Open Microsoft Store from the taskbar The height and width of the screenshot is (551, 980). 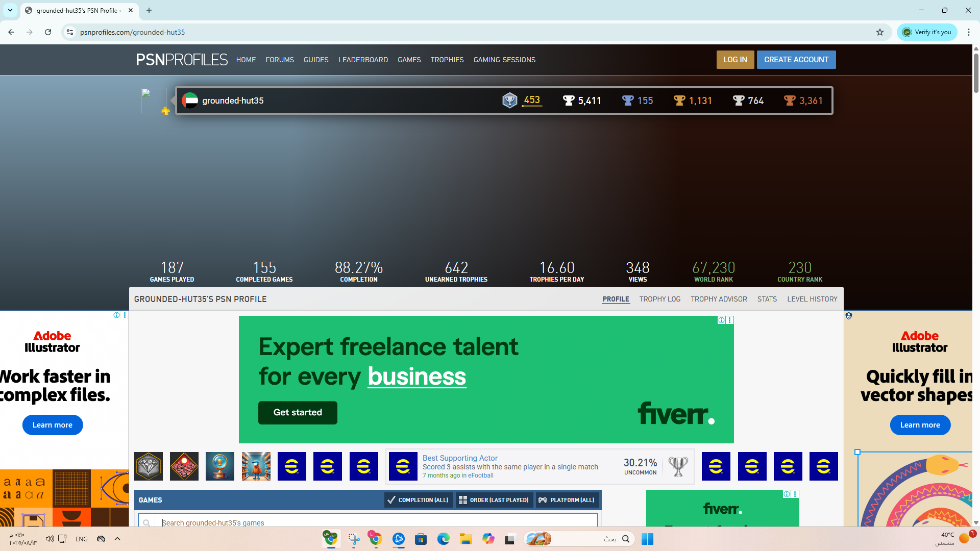coord(421,539)
